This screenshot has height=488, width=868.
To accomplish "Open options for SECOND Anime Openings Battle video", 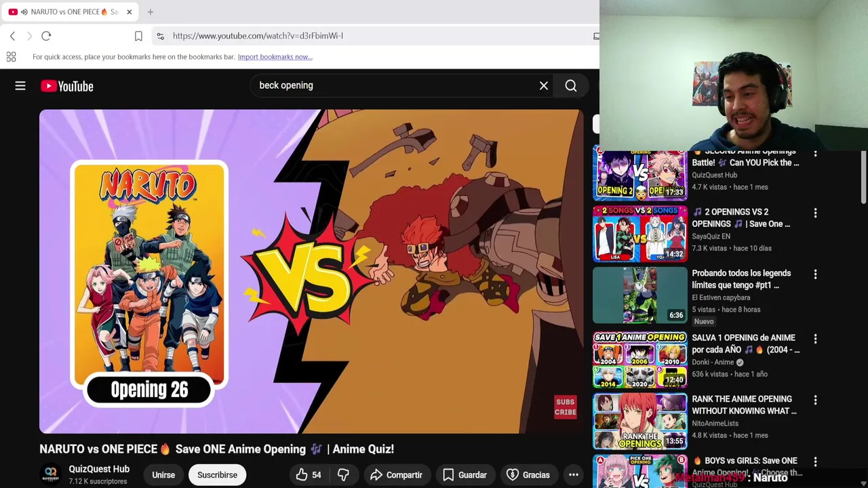I will 815,155.
